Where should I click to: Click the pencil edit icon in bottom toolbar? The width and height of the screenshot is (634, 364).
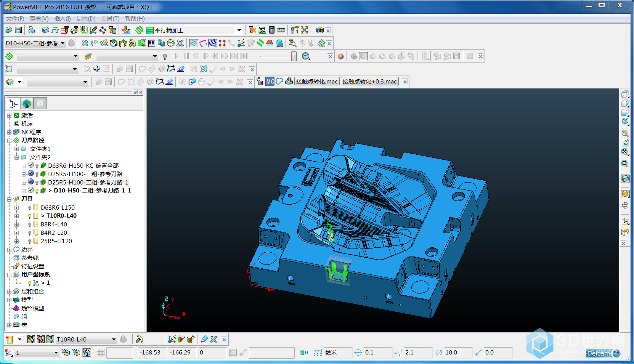point(204,339)
